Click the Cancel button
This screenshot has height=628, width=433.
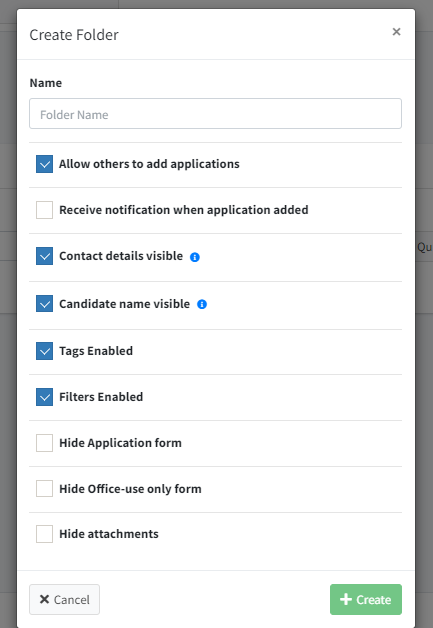tap(64, 600)
